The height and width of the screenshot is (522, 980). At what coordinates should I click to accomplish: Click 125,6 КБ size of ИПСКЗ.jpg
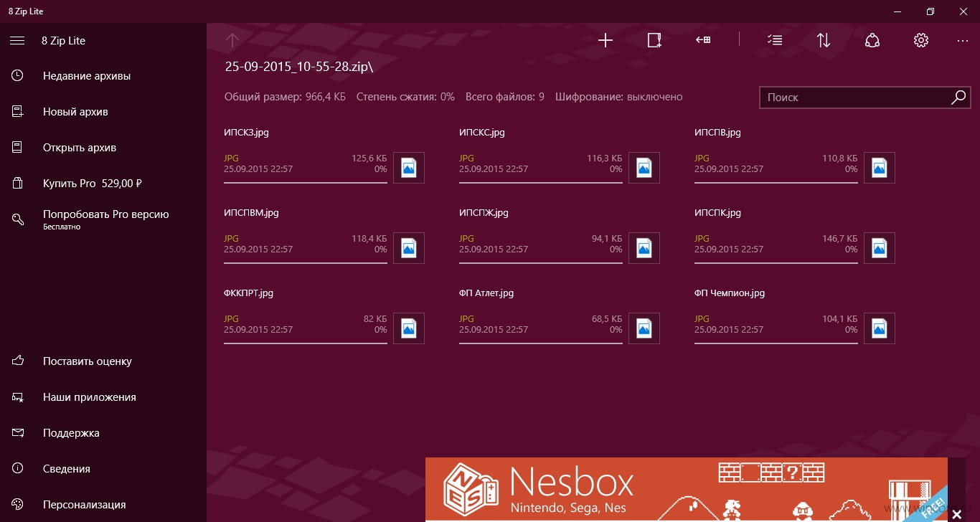369,158
